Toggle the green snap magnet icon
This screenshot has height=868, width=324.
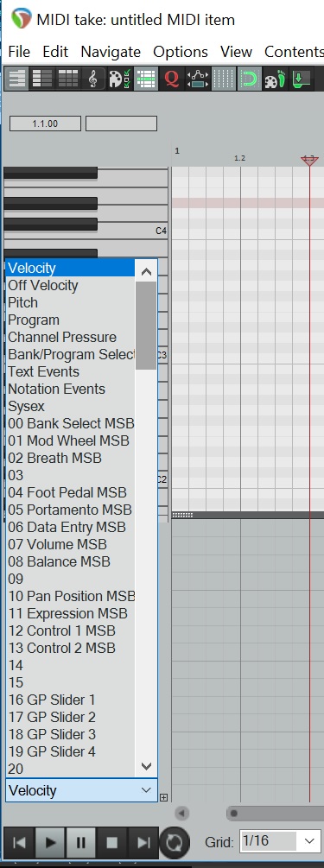(x=250, y=79)
